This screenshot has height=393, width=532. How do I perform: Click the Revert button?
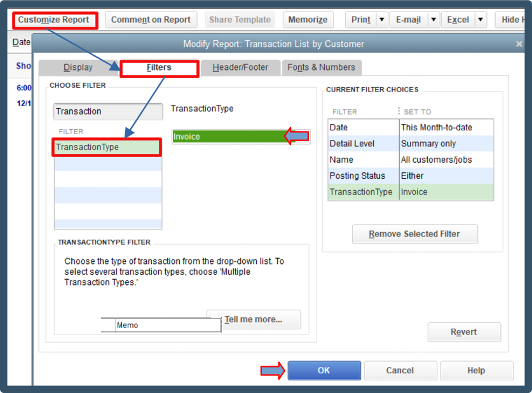[464, 332]
